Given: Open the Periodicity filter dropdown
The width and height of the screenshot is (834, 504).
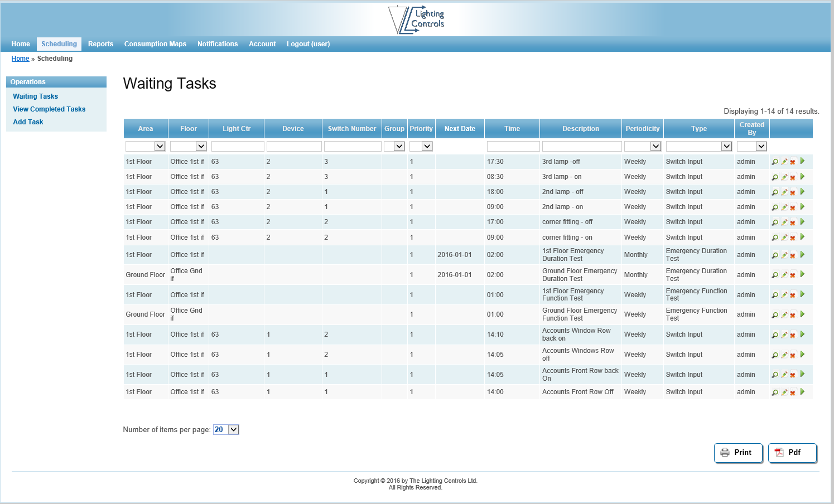Looking at the screenshot, I should coord(643,146).
